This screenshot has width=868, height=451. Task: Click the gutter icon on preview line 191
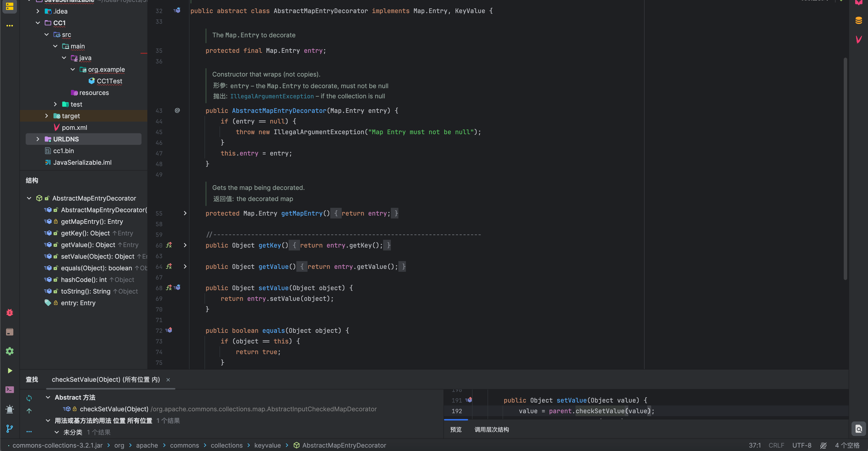pos(469,400)
